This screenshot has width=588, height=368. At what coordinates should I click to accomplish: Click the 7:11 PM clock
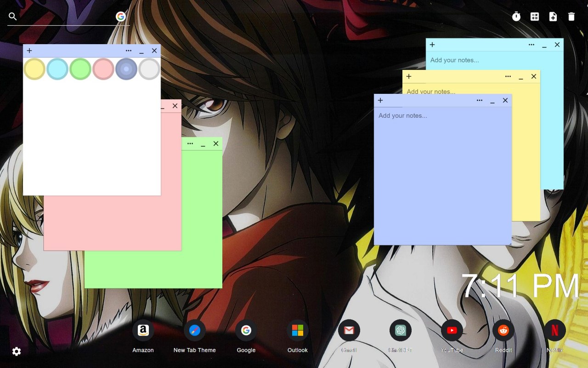click(x=520, y=286)
